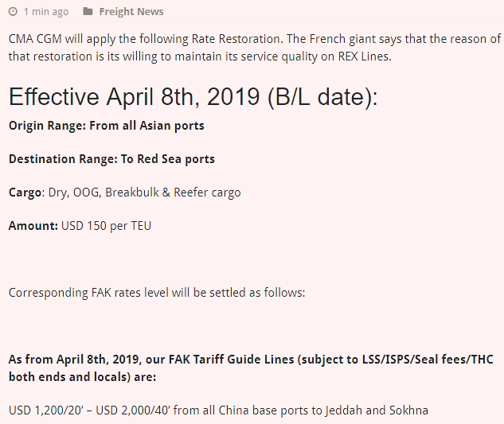This screenshot has width=504, height=424.
Task: Open the Freight News category link
Action: tap(131, 12)
